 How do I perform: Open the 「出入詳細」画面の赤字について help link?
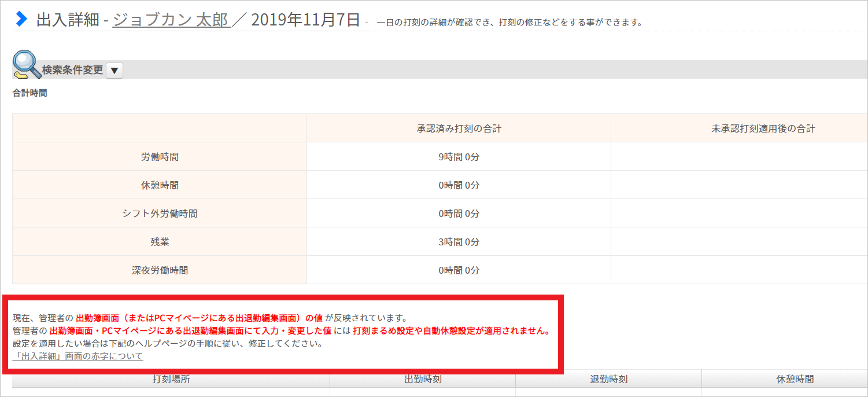pos(77,356)
